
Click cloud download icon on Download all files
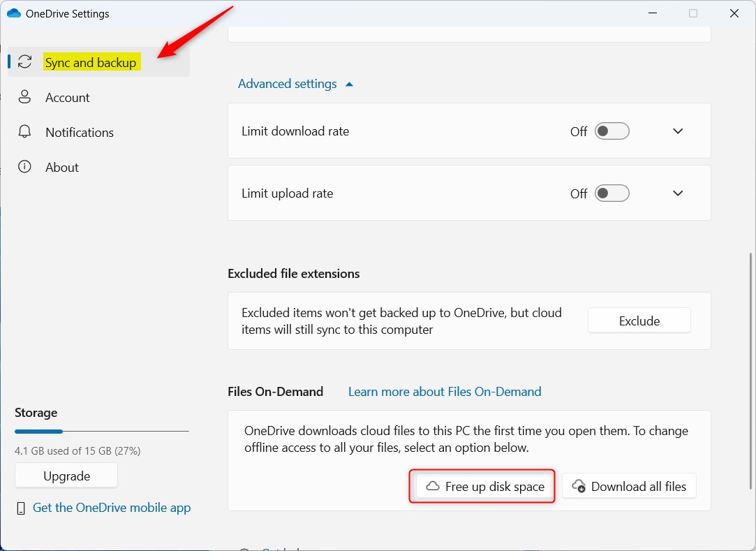pos(579,486)
